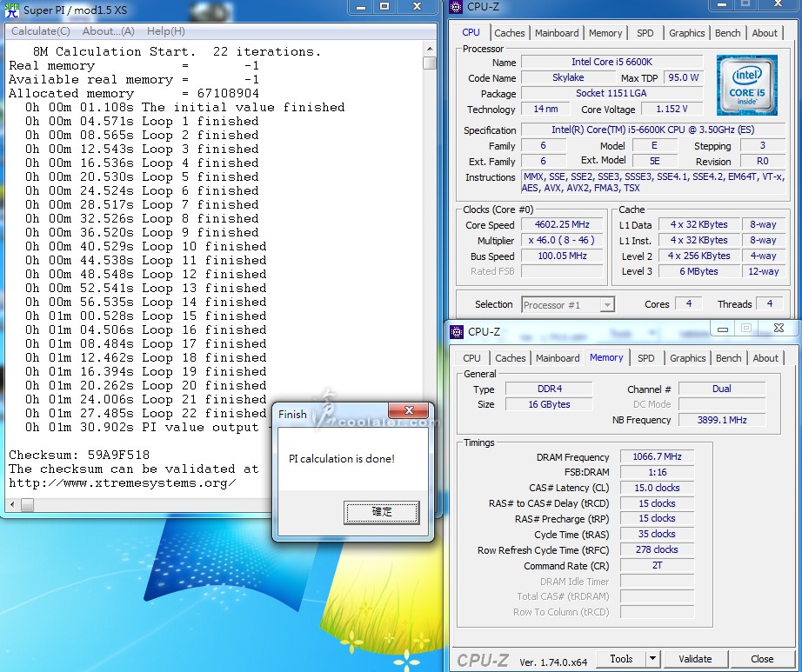This screenshot has height=672, width=802.
Task: Open About tab in the CPU-Z processor window
Action: pos(764,33)
